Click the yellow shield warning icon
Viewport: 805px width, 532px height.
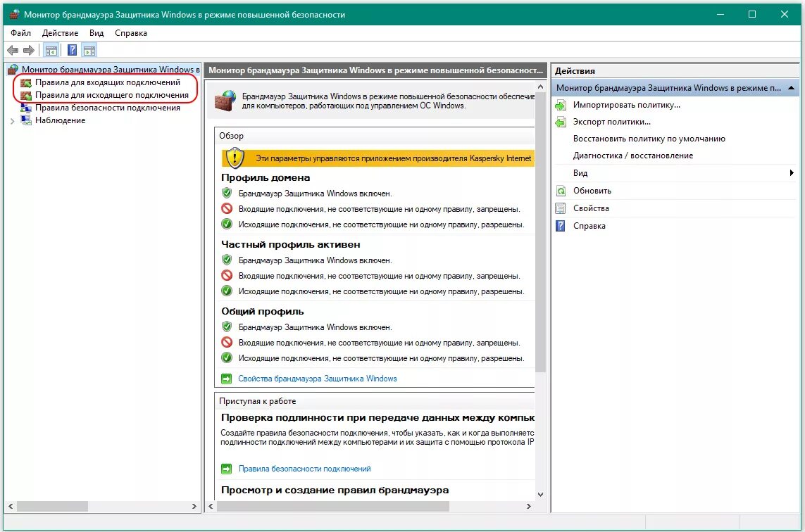tap(235, 158)
